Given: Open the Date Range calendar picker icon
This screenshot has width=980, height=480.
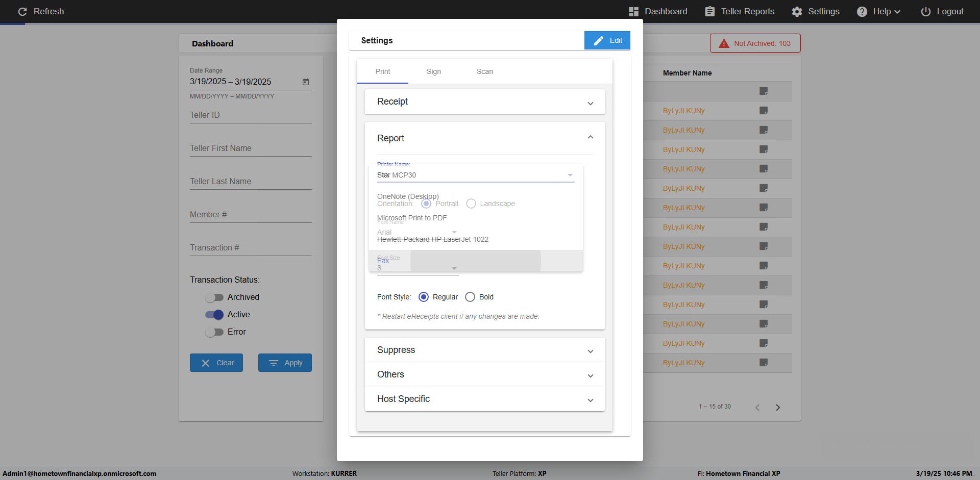Looking at the screenshot, I should 306,82.
